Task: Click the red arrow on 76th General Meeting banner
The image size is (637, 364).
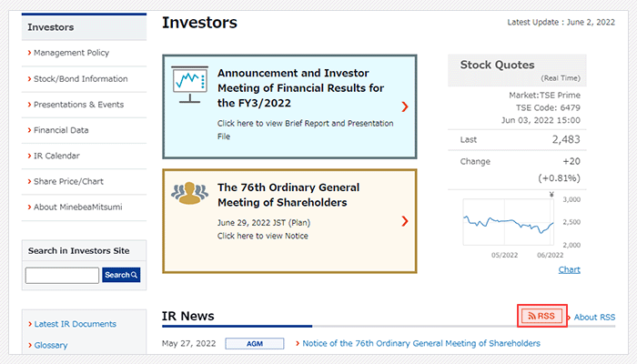Action: tap(405, 221)
